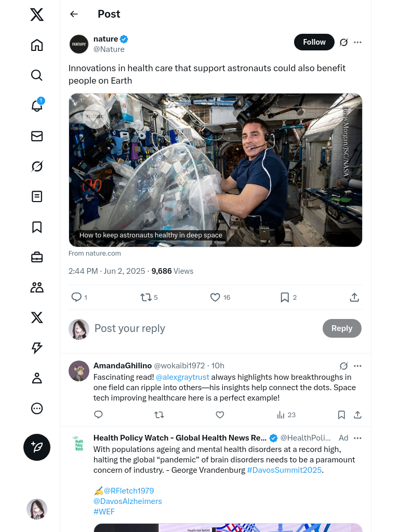This screenshot has height=532, width=399.
Task: Click the compose post button
Action: point(37,447)
